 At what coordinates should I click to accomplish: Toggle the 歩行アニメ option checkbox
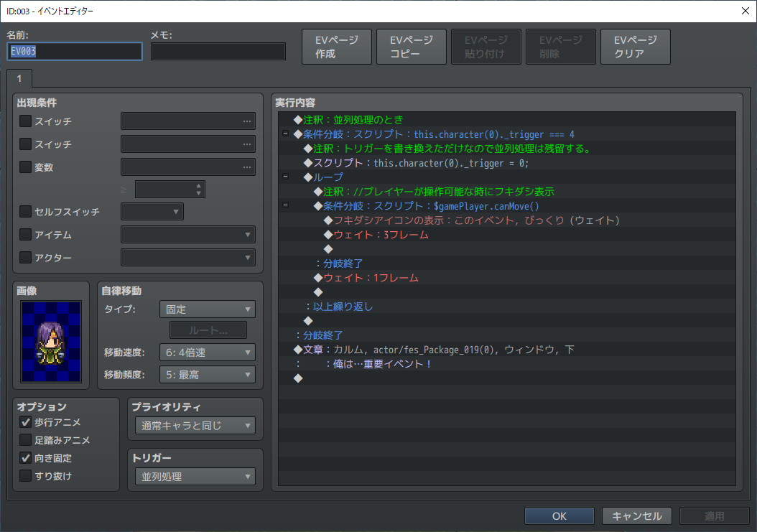(26, 422)
